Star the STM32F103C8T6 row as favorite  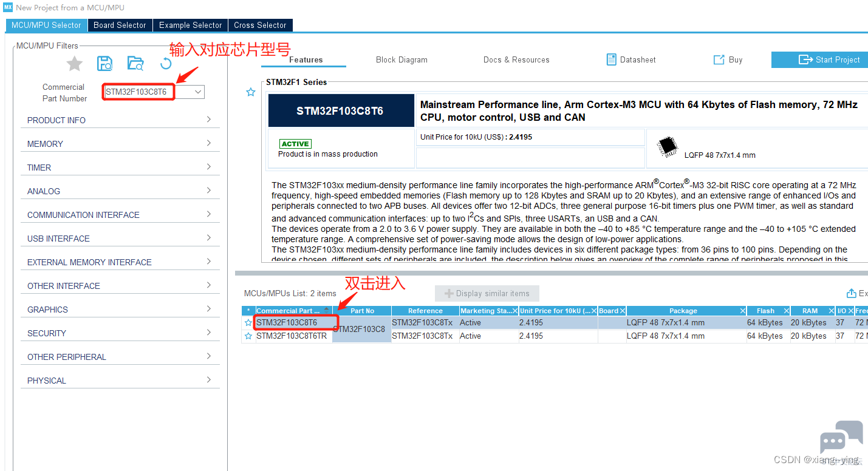[x=248, y=323]
